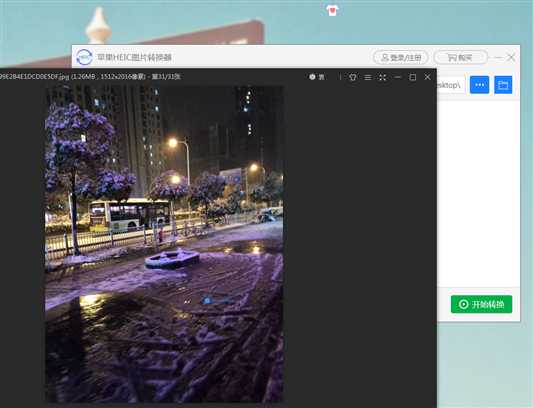The image size is (533, 408).
Task: Maximize the image viewer window
Action: click(x=413, y=77)
